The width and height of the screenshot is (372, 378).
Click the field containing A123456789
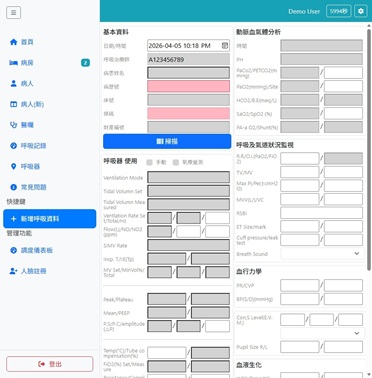188,59
